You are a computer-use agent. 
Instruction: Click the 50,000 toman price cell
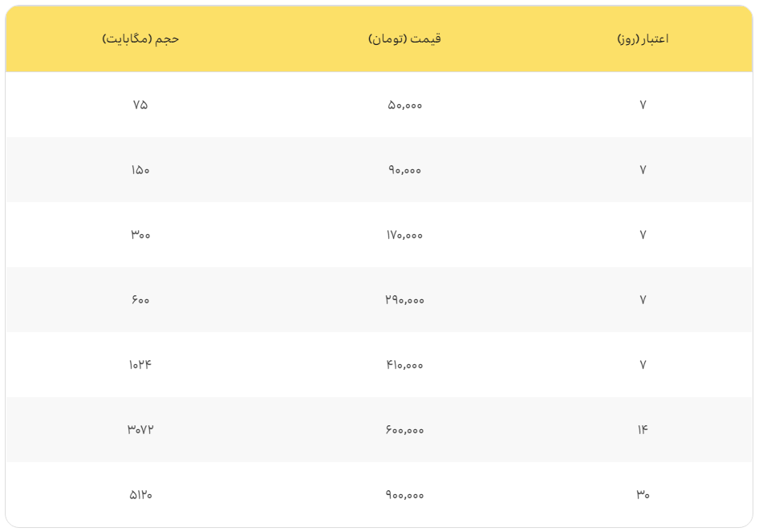point(404,104)
